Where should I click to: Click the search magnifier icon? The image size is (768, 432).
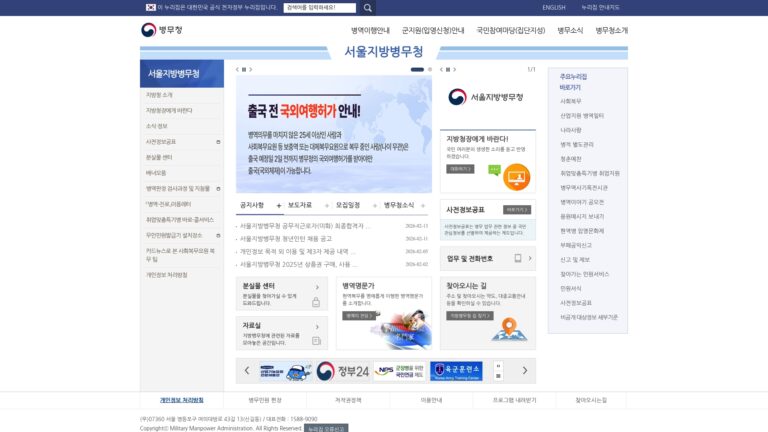click(x=367, y=8)
